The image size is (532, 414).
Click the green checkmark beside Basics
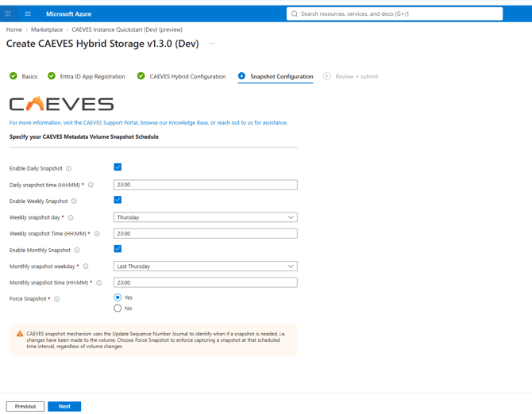click(x=13, y=76)
